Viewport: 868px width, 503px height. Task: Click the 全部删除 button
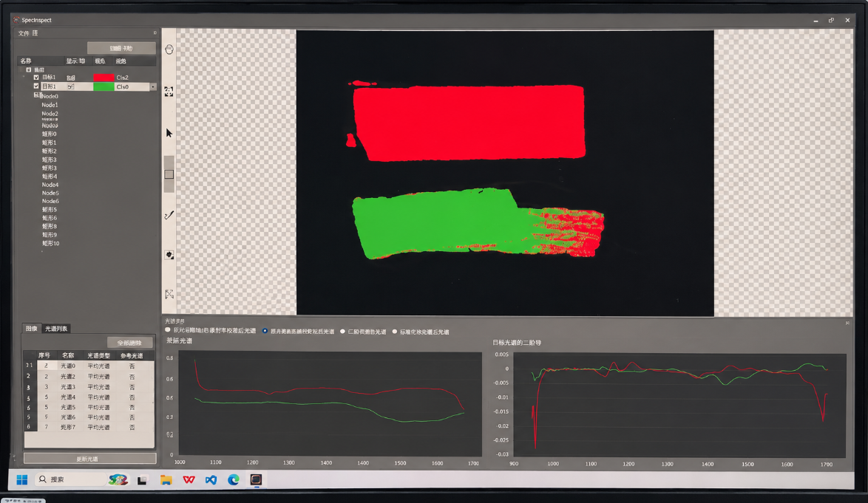click(129, 343)
